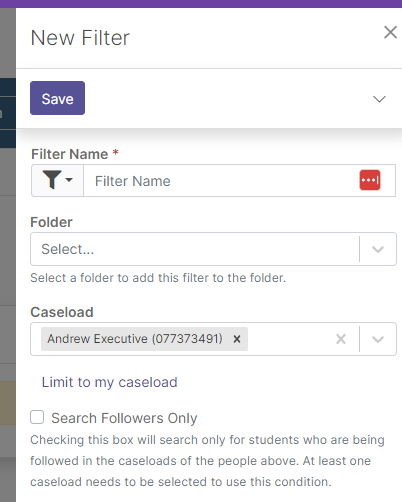Open the Folder dropdown arrow

coord(378,249)
